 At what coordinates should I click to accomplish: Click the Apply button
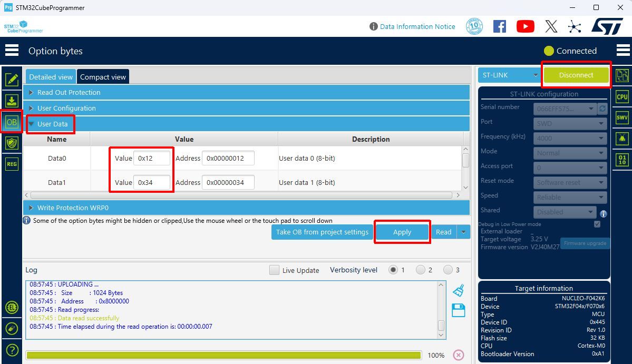coord(402,232)
